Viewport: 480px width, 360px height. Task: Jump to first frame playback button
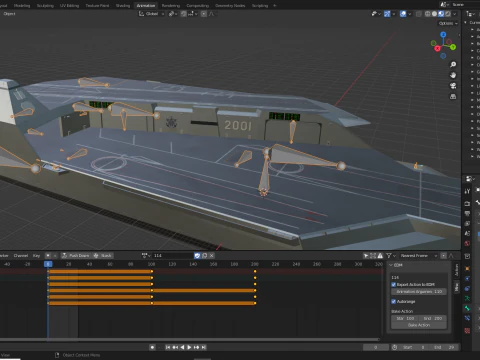[168, 347]
